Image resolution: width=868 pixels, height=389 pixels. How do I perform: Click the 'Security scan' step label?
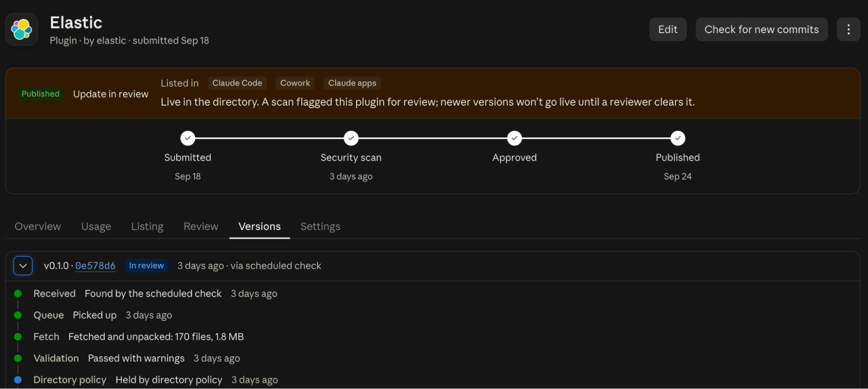click(351, 158)
